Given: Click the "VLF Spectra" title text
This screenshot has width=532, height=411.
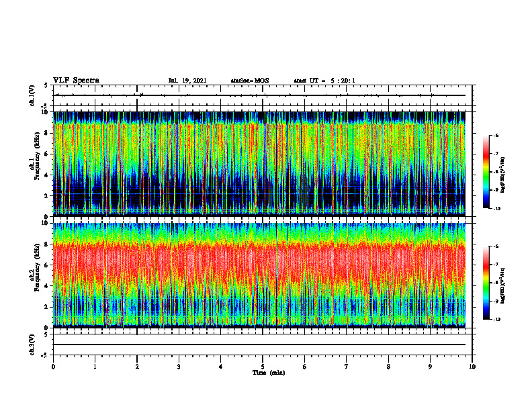Looking at the screenshot, I should [x=76, y=81].
